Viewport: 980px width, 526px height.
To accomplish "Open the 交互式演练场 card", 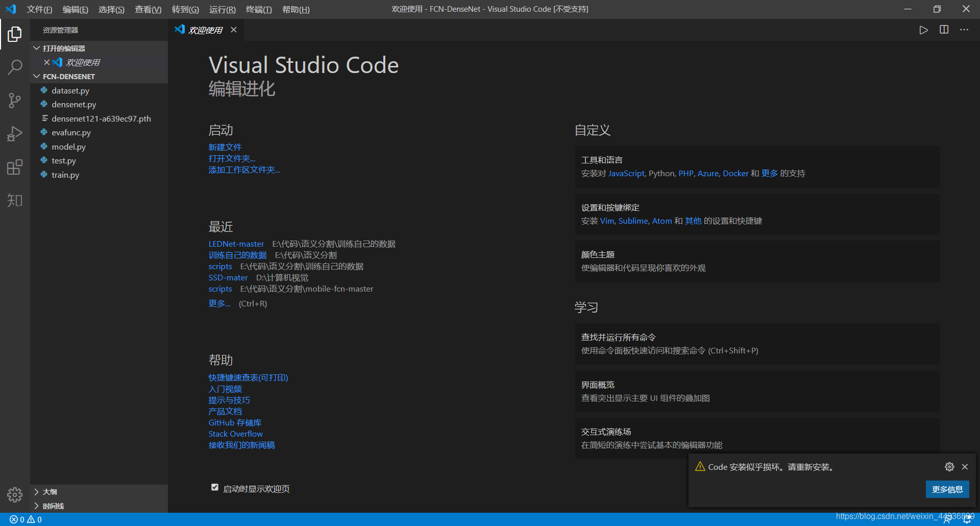I will click(x=757, y=439).
